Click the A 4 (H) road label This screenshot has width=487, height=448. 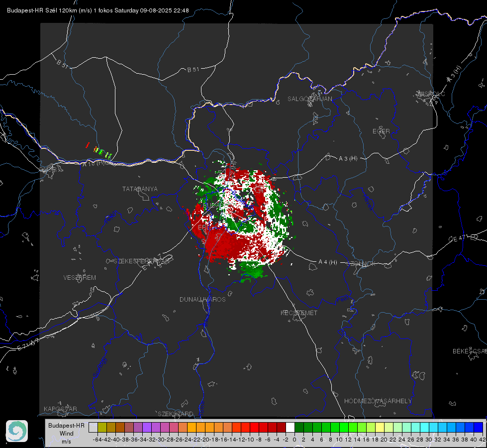(328, 262)
